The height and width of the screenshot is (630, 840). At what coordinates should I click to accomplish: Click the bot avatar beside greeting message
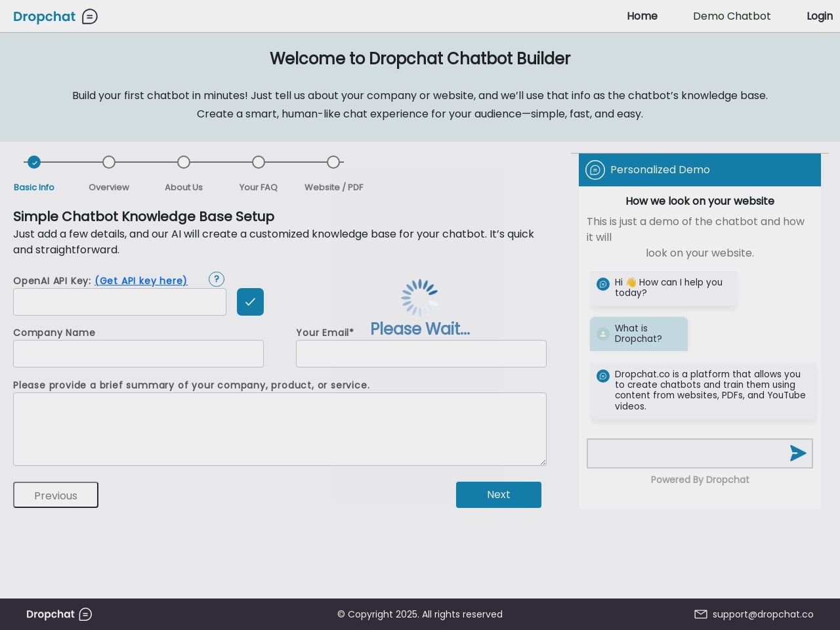click(602, 284)
